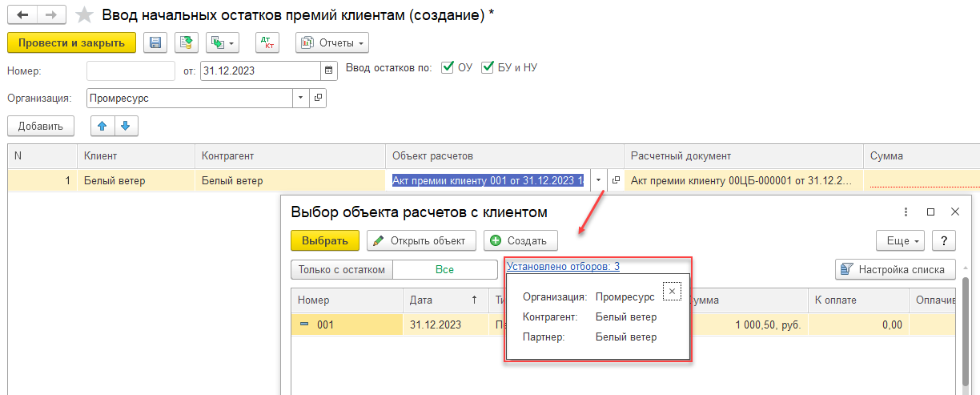Viewport: 980px width, 395px height.
Task: Click the Провести и закрыть button
Action: click(71, 42)
